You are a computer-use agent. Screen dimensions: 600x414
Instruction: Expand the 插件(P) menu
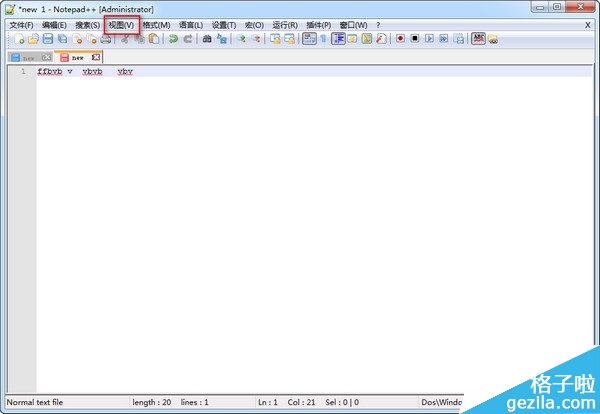point(319,24)
